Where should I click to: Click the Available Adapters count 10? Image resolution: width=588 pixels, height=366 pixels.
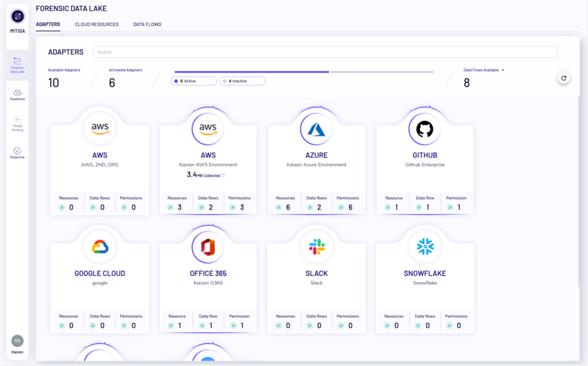click(x=54, y=83)
